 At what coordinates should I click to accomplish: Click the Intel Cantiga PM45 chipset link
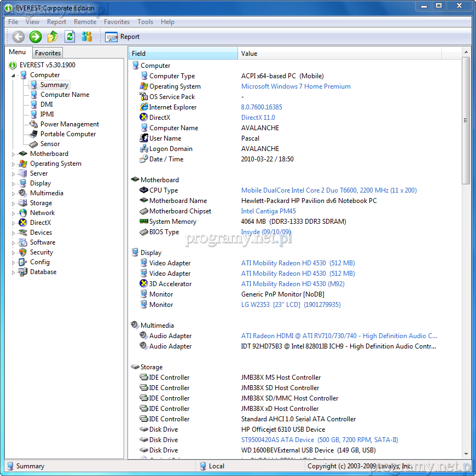[268, 211]
